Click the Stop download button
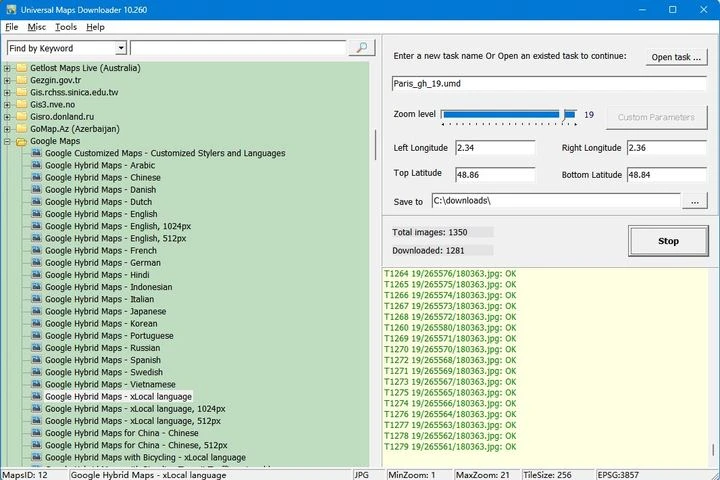The height and width of the screenshot is (480, 720). click(668, 241)
